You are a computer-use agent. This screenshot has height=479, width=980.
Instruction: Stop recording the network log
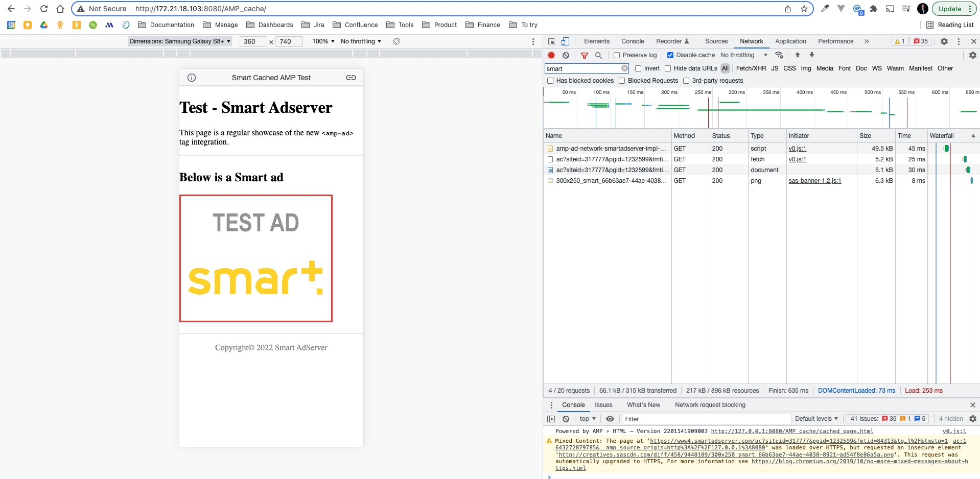(551, 55)
